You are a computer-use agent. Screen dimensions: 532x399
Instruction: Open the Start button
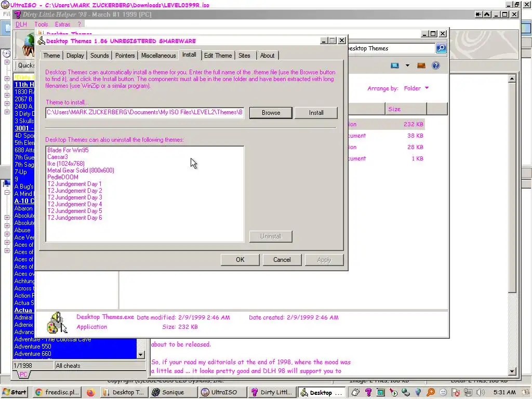pyautogui.click(x=14, y=392)
